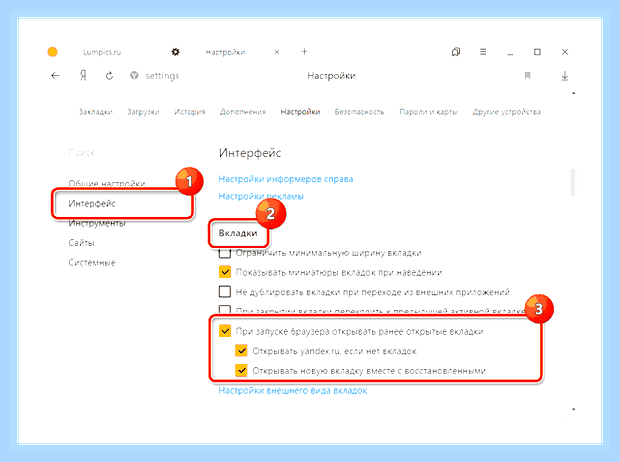
Task: Open Другие устройства section
Action: point(507,112)
